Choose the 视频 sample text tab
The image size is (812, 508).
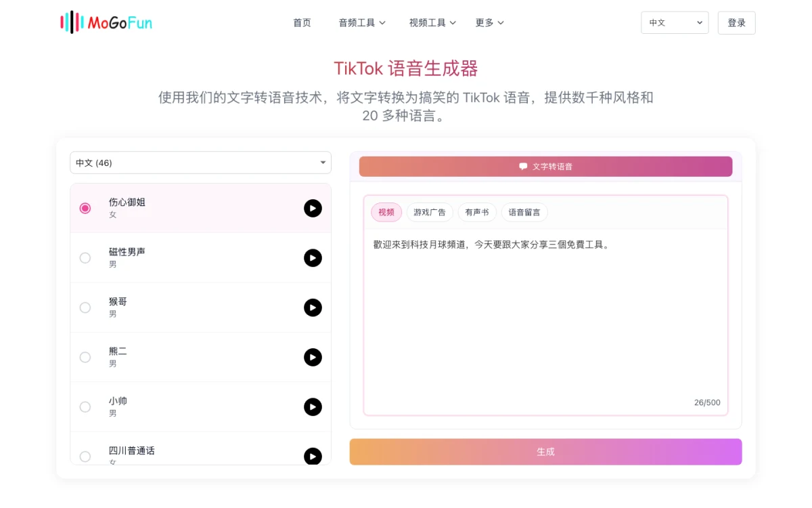pos(386,212)
